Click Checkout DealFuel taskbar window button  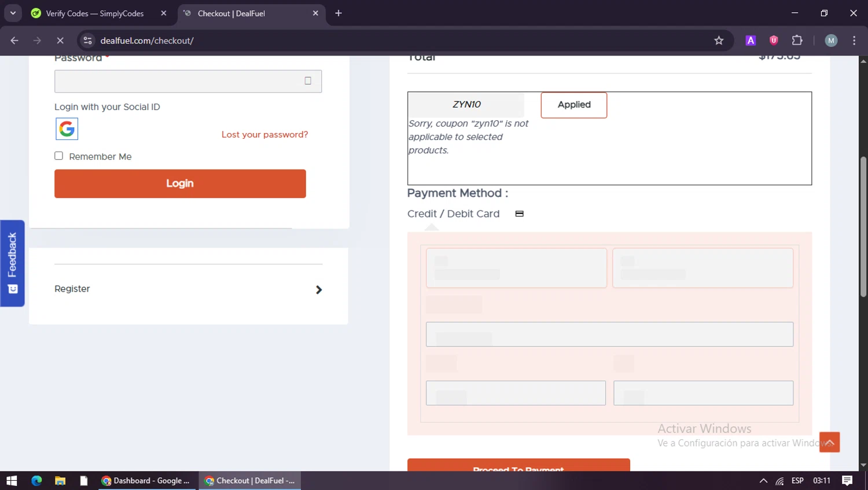[x=250, y=481]
